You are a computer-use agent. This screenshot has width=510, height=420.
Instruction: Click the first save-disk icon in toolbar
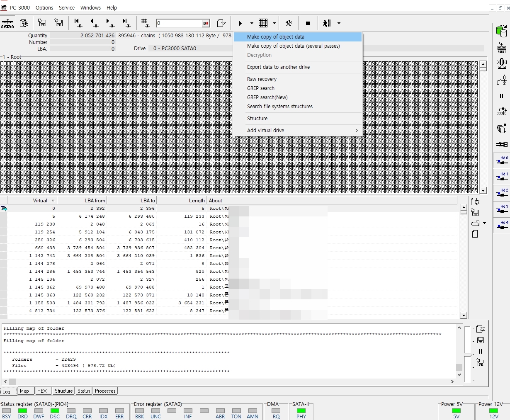click(42, 23)
